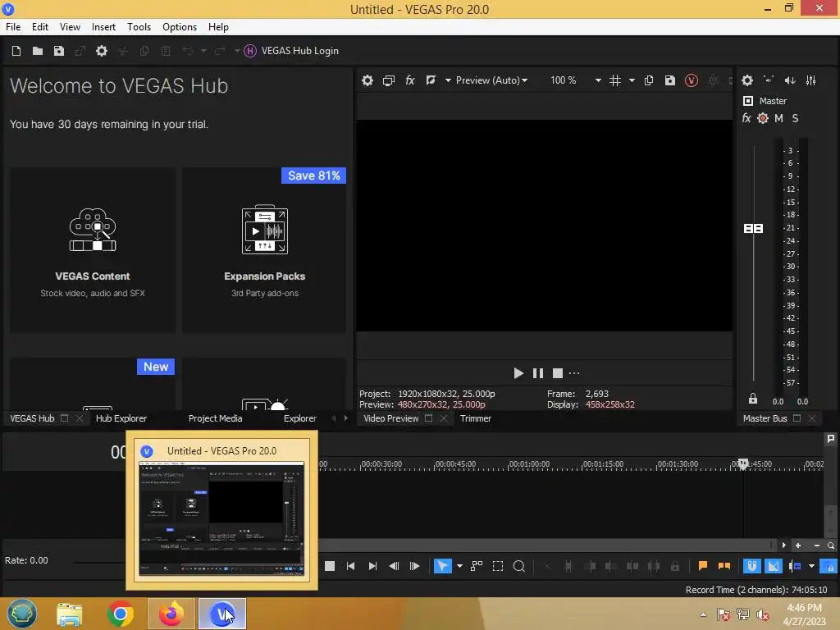The image size is (840, 630).
Task: Open the Preview (Auto) quality dropdown
Action: [x=491, y=80]
